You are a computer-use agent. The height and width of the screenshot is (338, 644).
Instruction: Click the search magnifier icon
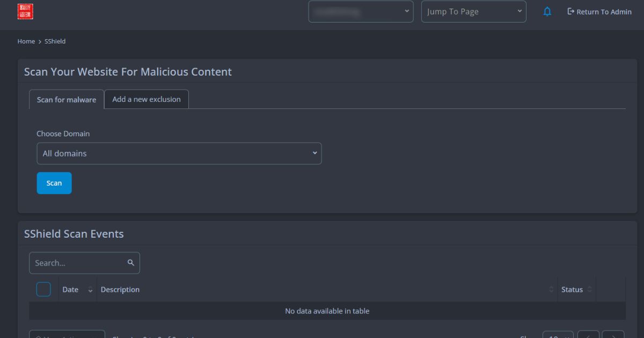[130, 263]
